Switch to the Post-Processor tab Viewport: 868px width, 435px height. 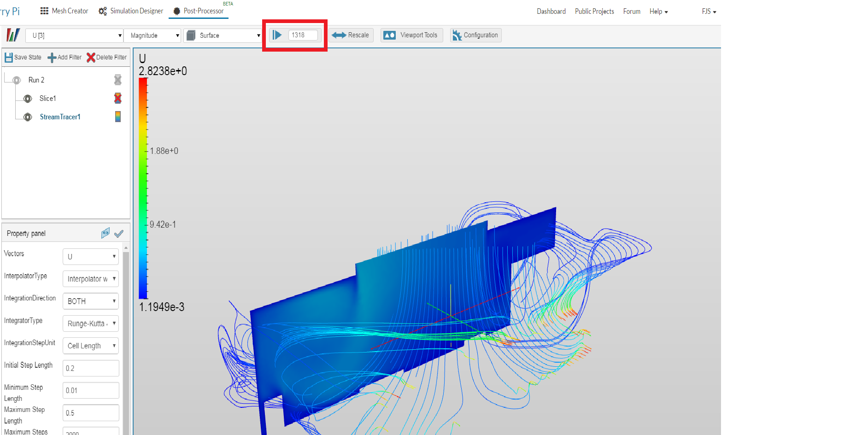pos(199,11)
